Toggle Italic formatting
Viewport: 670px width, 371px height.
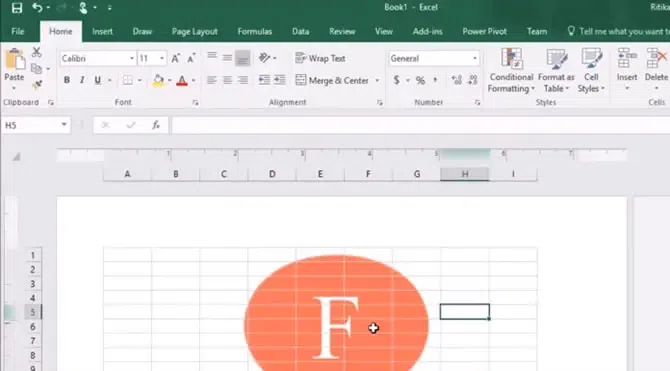(x=82, y=80)
